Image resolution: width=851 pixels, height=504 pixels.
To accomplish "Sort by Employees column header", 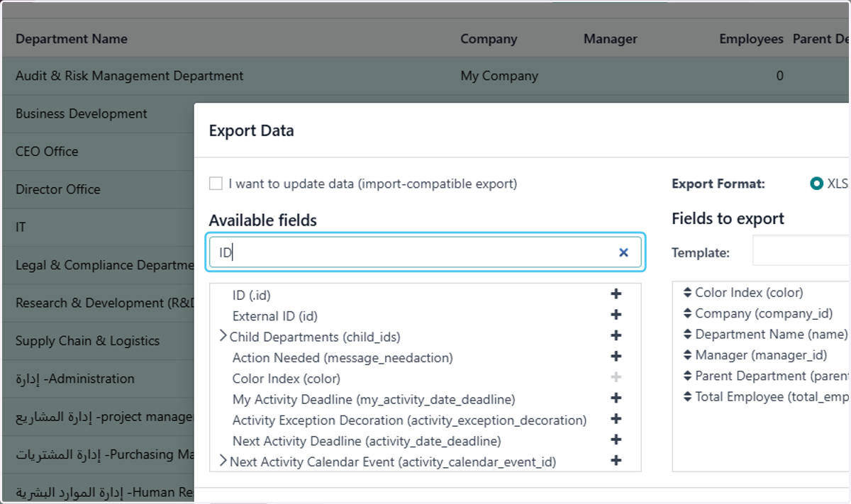I will 751,39.
